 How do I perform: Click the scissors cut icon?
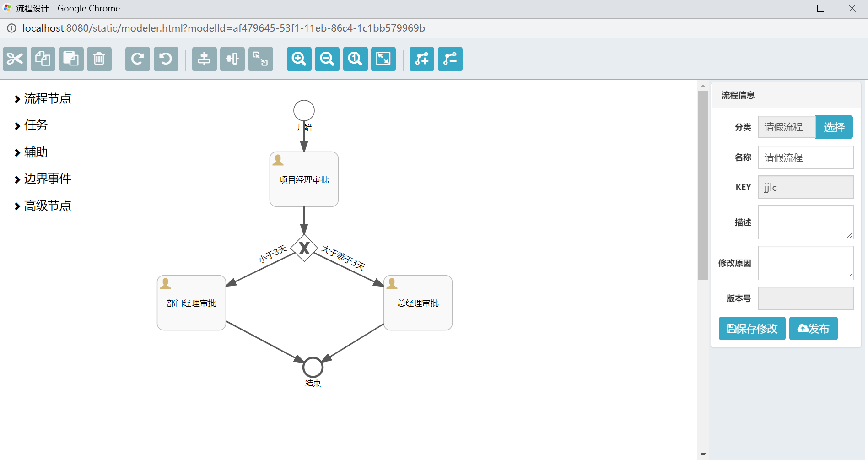click(15, 59)
